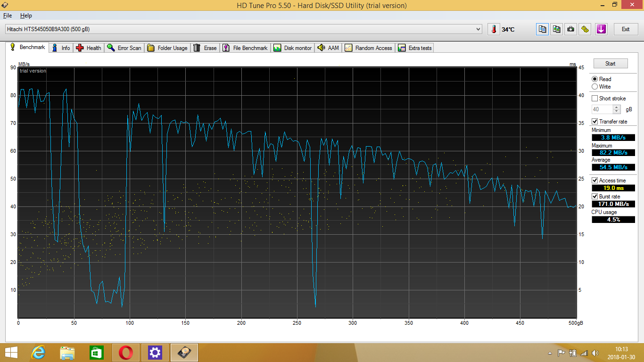Click the Burst rate value 171.0 MB/s

pos(613,204)
